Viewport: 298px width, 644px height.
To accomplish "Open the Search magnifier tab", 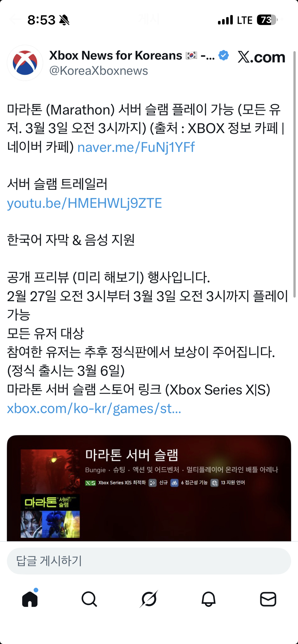I will click(x=89, y=599).
